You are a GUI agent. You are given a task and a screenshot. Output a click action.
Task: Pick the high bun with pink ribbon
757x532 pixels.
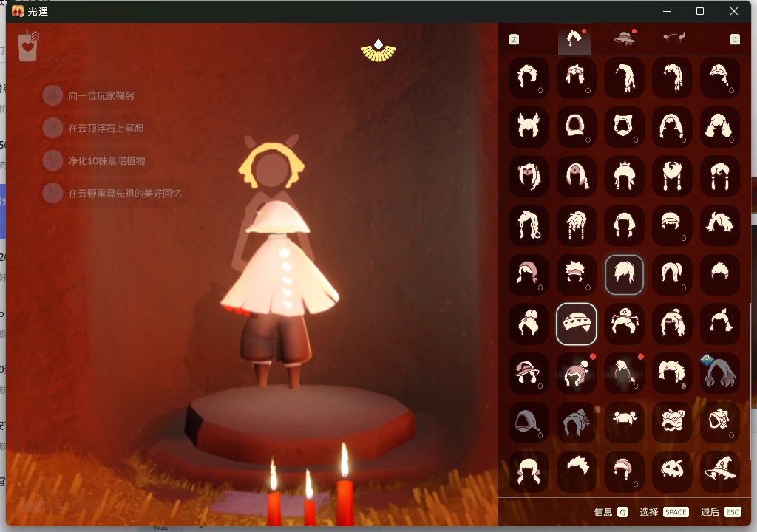[x=529, y=324]
